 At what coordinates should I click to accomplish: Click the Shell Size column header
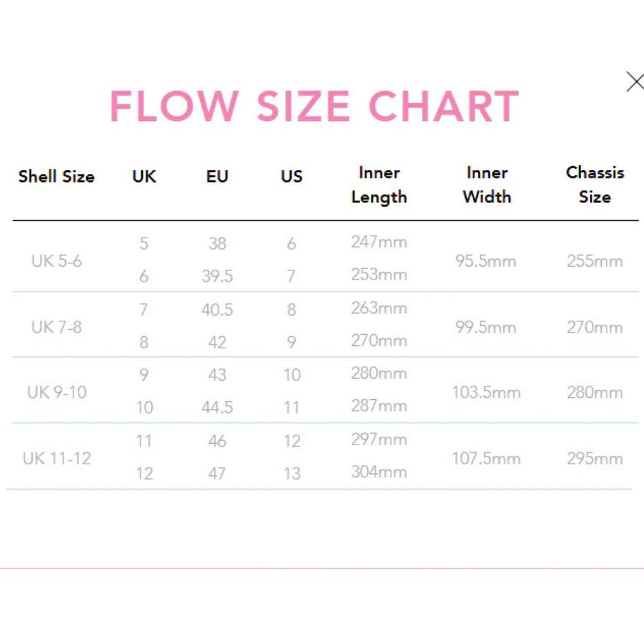57,176
